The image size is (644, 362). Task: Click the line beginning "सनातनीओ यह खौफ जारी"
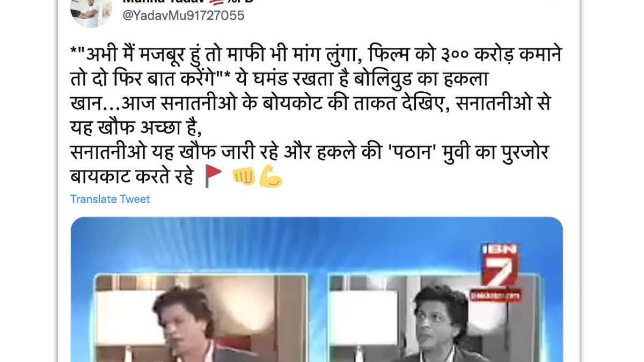pyautogui.click(x=310, y=153)
